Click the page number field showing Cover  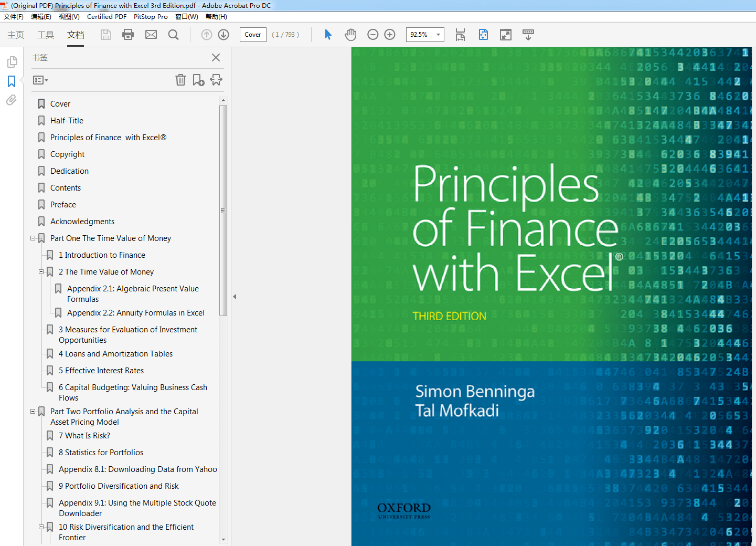click(252, 34)
